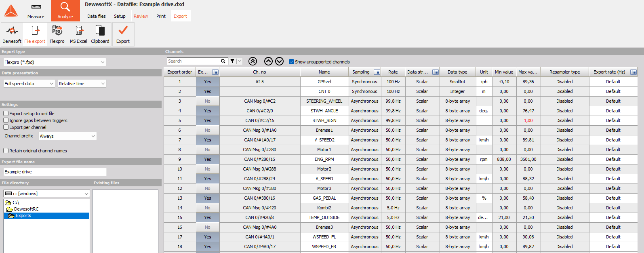Image resolution: width=644 pixels, height=253 pixels.
Task: Select the Export tab
Action: point(180,16)
